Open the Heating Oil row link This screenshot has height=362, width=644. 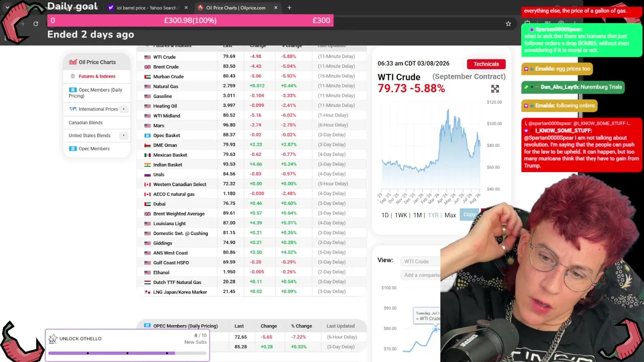point(165,106)
